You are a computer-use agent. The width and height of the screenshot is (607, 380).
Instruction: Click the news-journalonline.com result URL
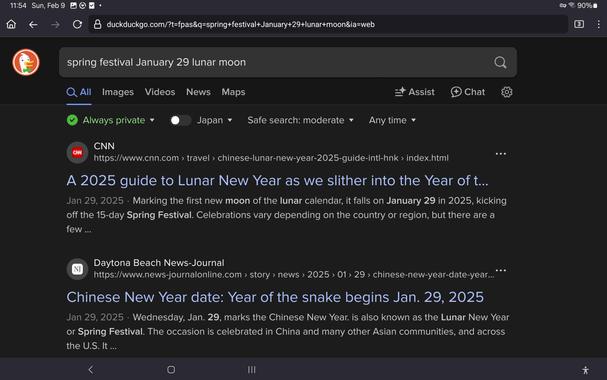coord(294,274)
